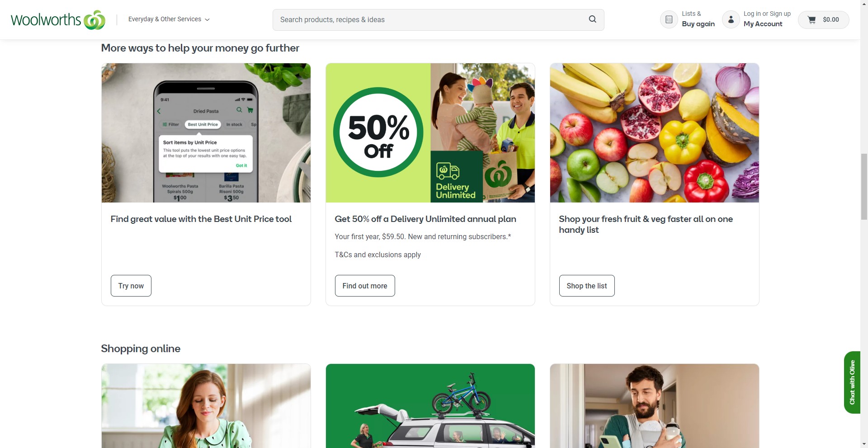Image resolution: width=868 pixels, height=448 pixels.
Task: Open Log in or Sign up link
Action: click(x=767, y=14)
